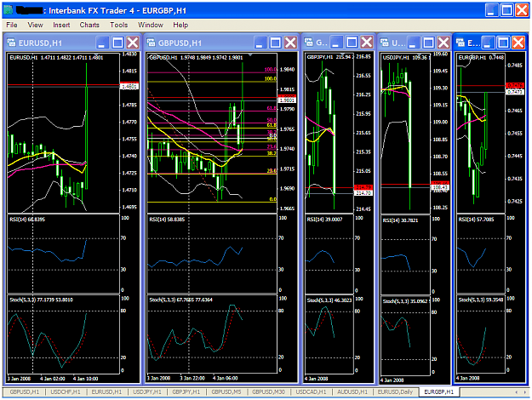Click the EURUSD,H1 chart window icon
Viewport: 532px width, 400px height.
(x=12, y=43)
